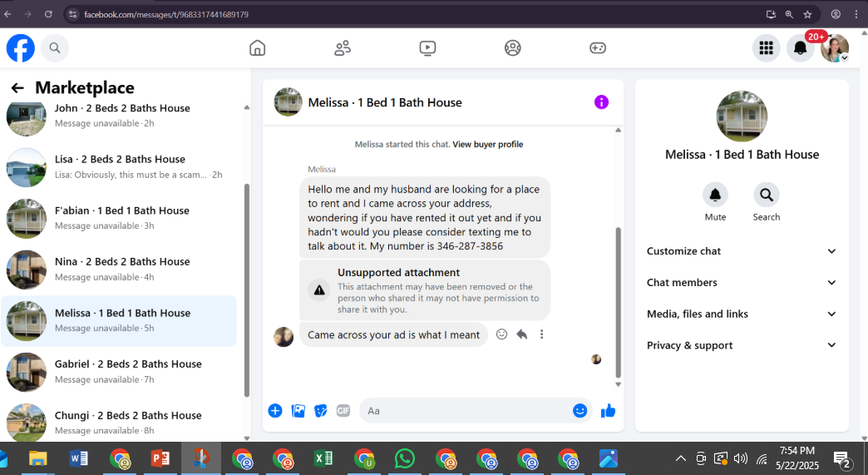The height and width of the screenshot is (475, 868).
Task: Choose a sticker from composer
Action: [x=321, y=411]
